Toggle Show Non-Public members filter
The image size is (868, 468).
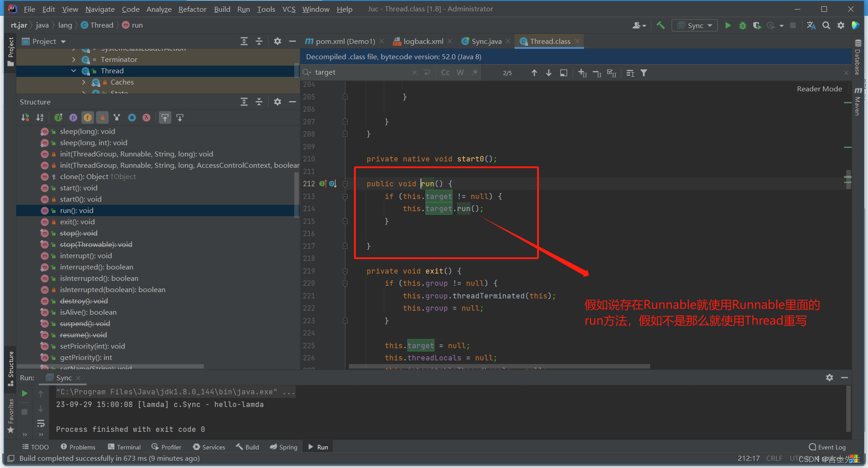[x=103, y=118]
